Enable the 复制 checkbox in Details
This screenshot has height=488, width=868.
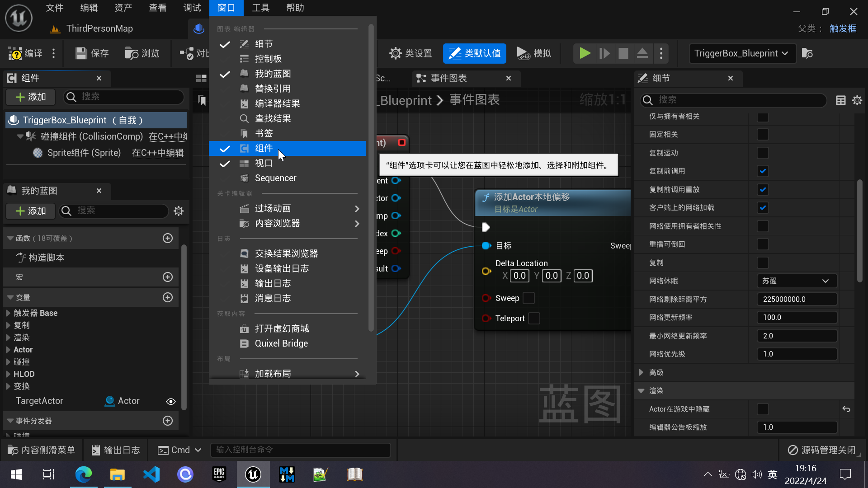(763, 263)
